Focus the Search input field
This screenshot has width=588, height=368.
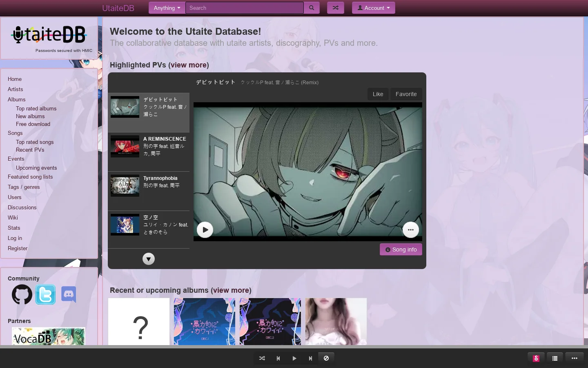pyautogui.click(x=245, y=8)
